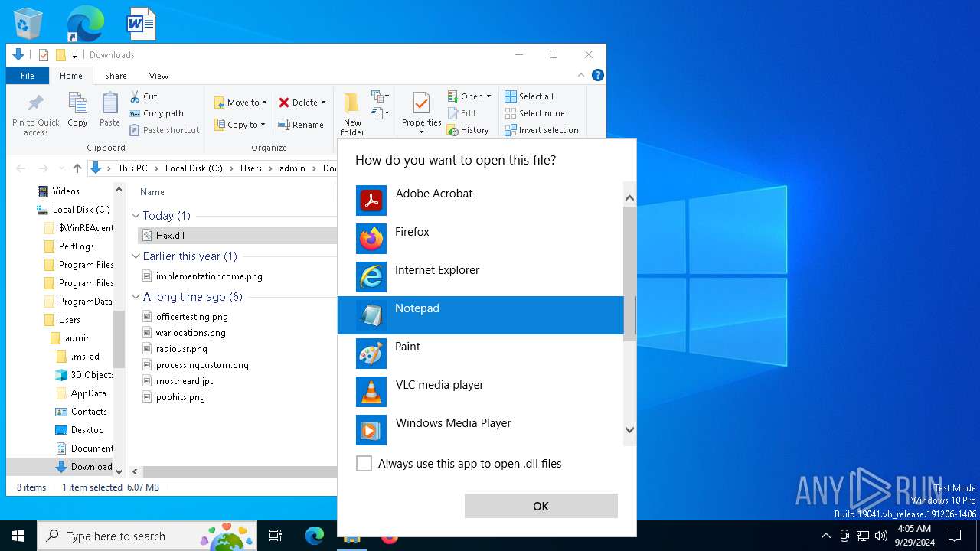Go up one folder level

point(77,168)
